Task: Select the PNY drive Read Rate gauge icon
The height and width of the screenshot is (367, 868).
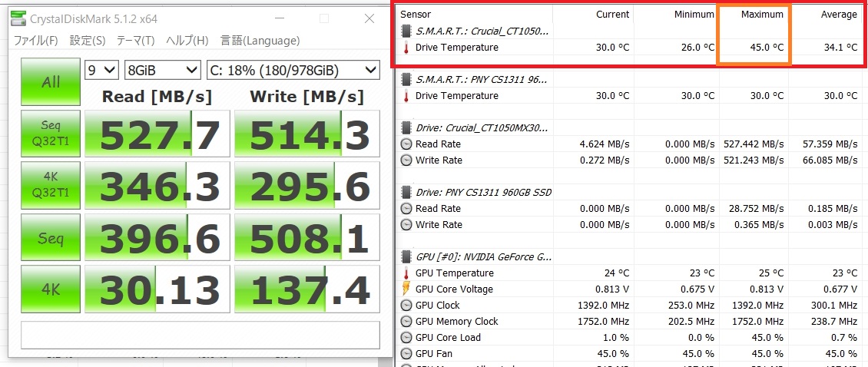Action: coord(406,209)
